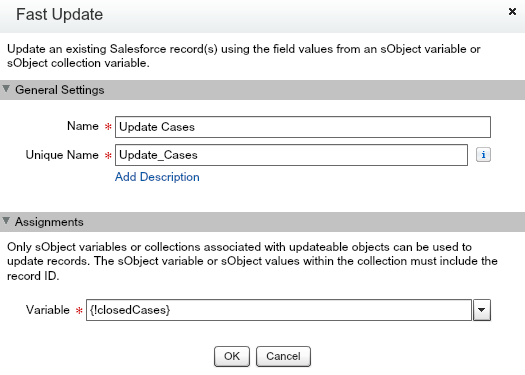Open the Variable dropdown arrow
Viewport: 525px width, 375px height.
(482, 310)
